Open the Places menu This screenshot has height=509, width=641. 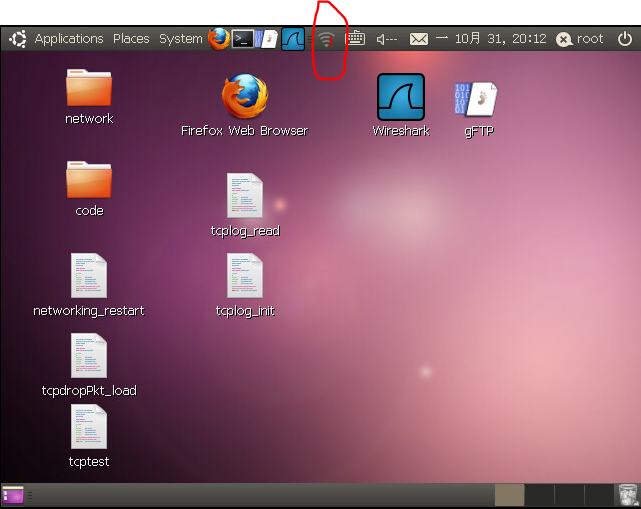coord(131,39)
